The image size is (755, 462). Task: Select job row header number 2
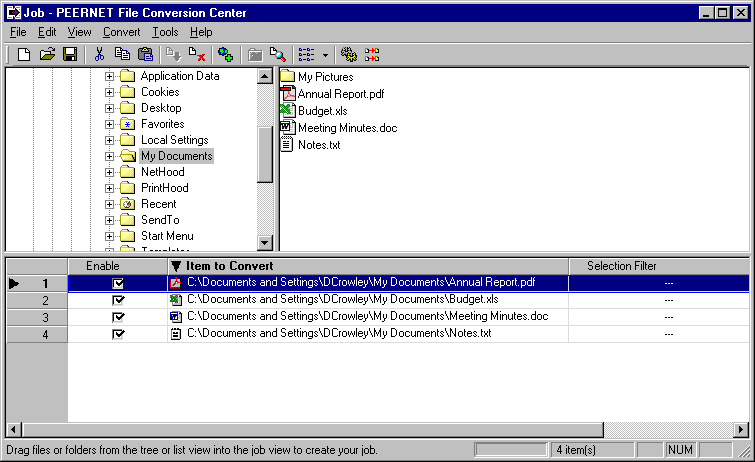37,300
